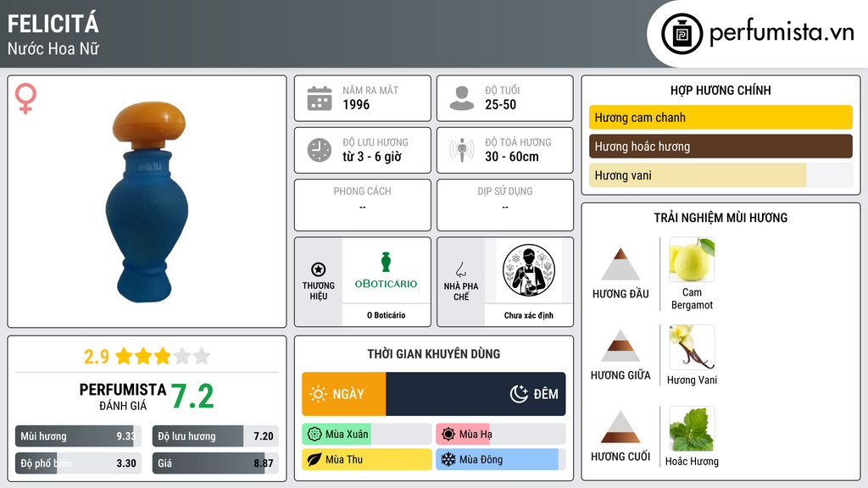
Task: Click the pink female gender symbol
Action: point(26,98)
